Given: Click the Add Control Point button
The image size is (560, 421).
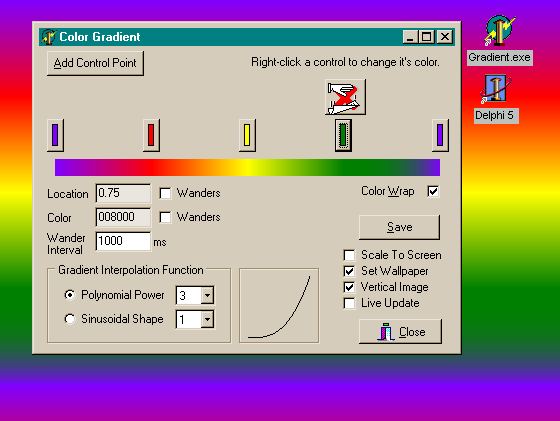Looking at the screenshot, I should (95, 63).
